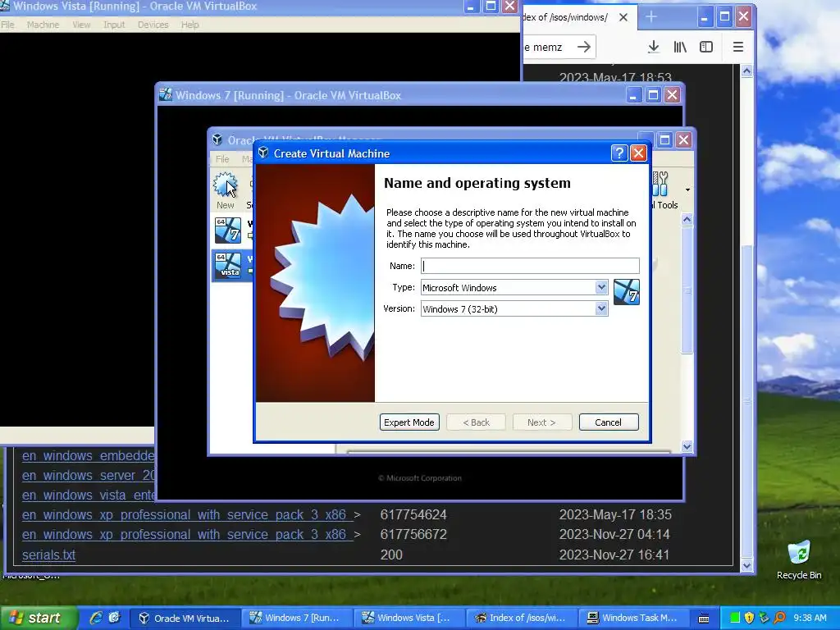
Task: Switch to Windows Task Manager taskbar button
Action: point(632,619)
